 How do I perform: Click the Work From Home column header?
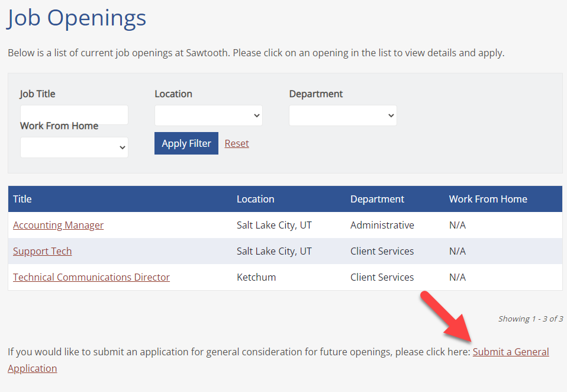[x=488, y=199]
